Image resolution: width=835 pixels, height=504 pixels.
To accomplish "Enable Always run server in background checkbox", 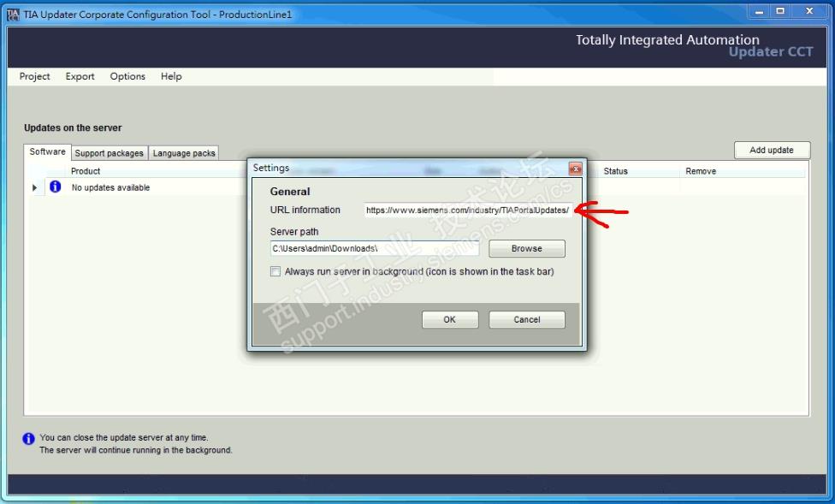I will [x=275, y=272].
